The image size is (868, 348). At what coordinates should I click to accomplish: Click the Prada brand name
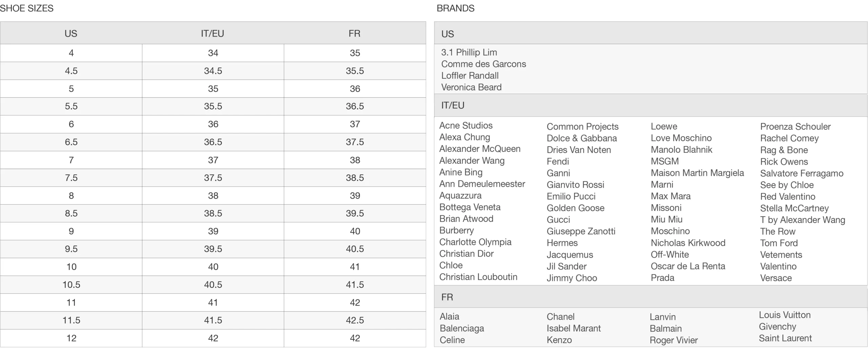tap(663, 278)
